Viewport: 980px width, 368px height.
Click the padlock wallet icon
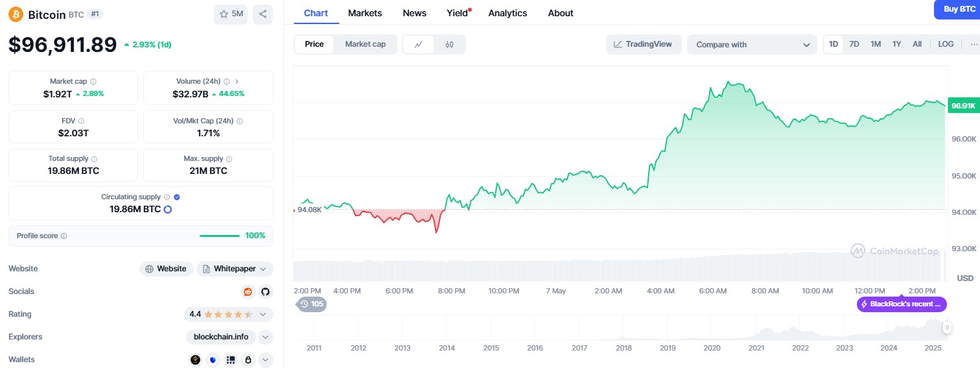(x=248, y=360)
